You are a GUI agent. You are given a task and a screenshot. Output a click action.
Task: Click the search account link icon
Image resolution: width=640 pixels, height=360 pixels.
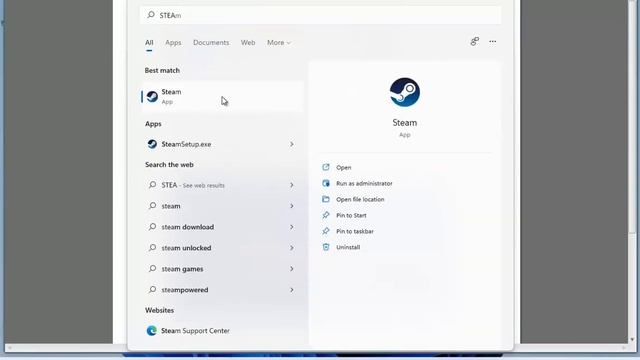point(474,41)
